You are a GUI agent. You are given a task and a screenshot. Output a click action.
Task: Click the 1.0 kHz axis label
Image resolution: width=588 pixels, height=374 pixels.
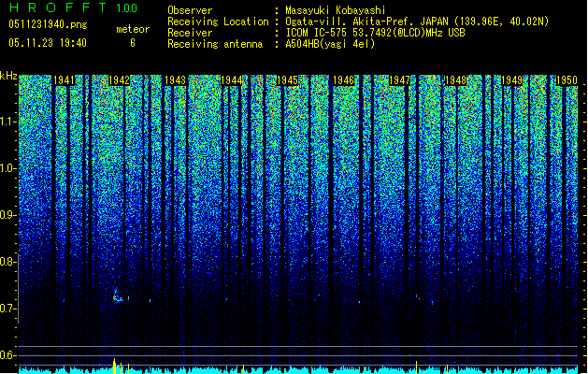pyautogui.click(x=7, y=168)
